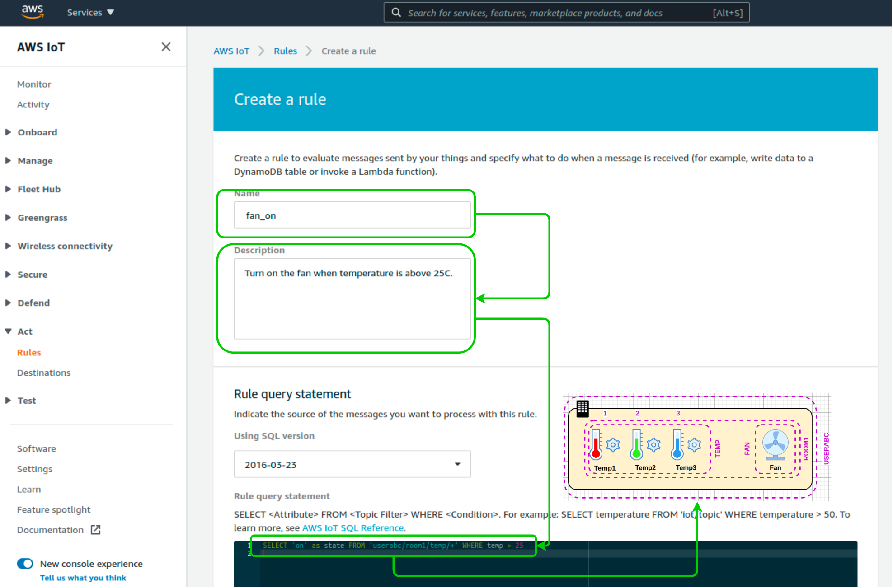The width and height of the screenshot is (893, 588).
Task: Click the 'Using SQL version' label
Action: 274,436
